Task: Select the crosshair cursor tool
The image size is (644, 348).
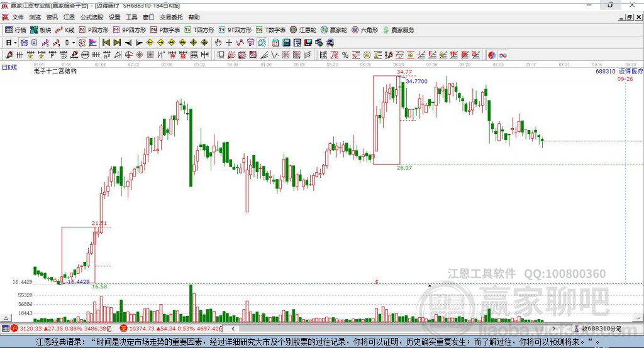Action: [x=229, y=43]
